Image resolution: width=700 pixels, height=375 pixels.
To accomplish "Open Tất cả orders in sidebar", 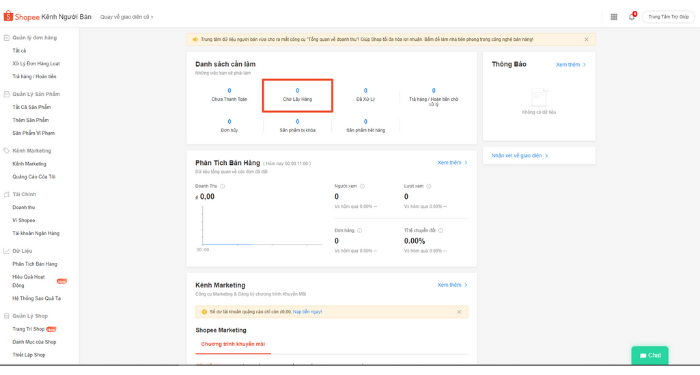I will [19, 51].
